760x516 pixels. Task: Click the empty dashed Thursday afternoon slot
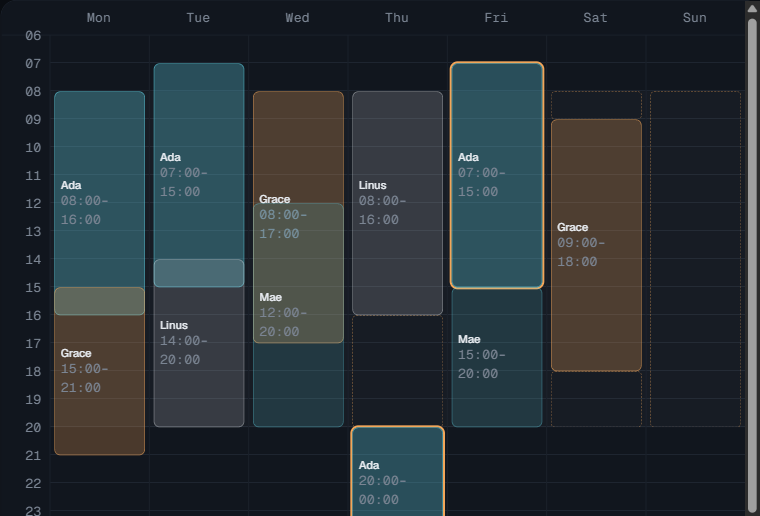[x=397, y=371]
